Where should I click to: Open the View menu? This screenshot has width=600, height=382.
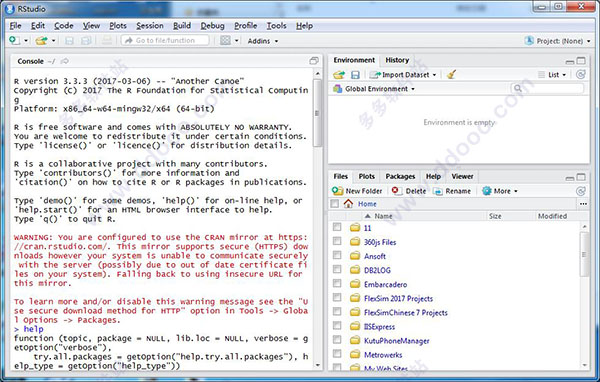(x=91, y=26)
